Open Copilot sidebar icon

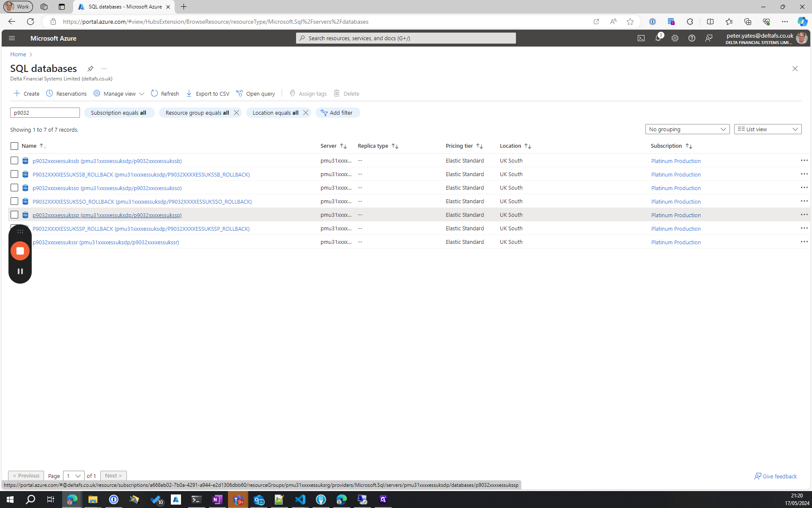[x=802, y=22]
